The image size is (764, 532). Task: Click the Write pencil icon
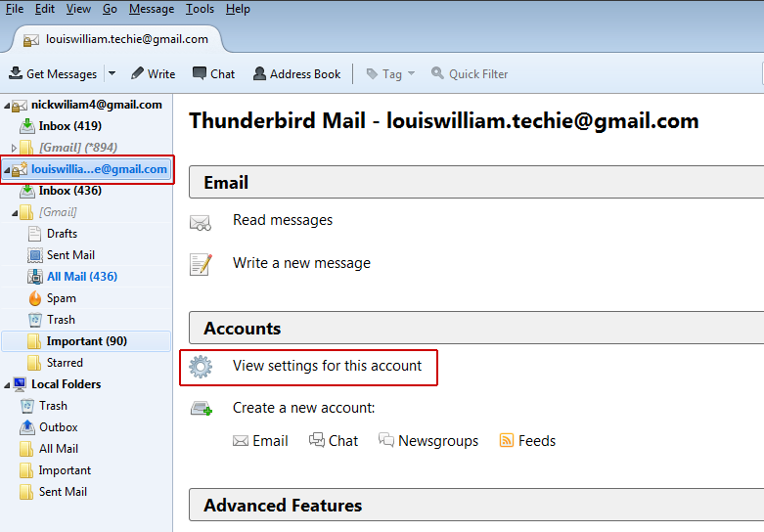tap(137, 73)
